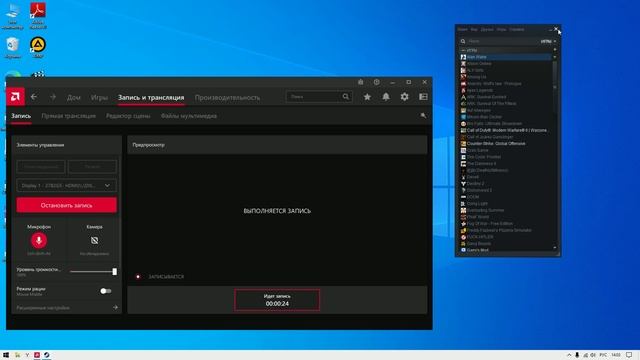Open the Recycle Bin desktop icon
The image size is (640, 360).
[x=13, y=47]
